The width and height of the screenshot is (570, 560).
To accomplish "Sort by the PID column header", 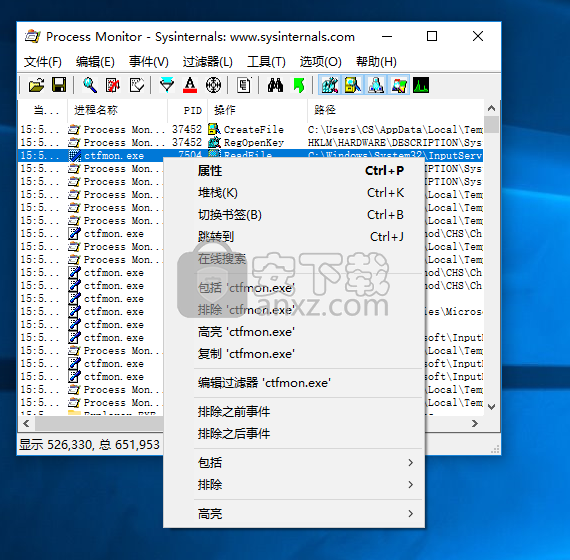I will (188, 110).
